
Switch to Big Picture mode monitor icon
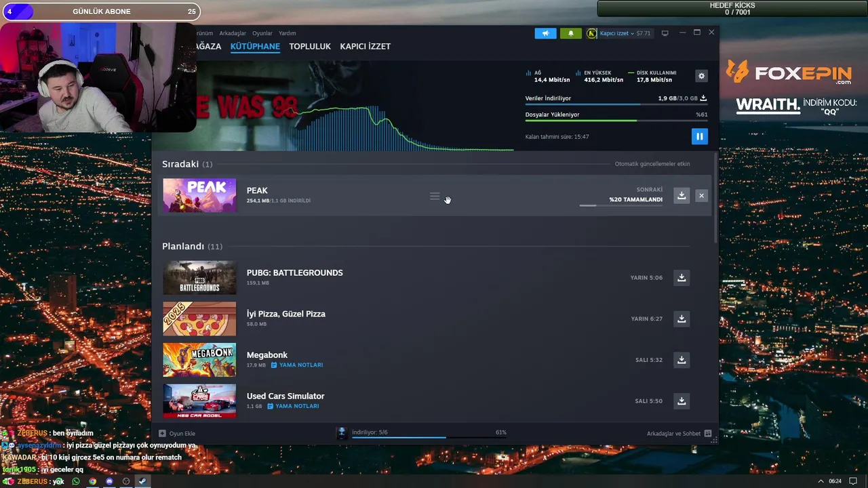665,33
